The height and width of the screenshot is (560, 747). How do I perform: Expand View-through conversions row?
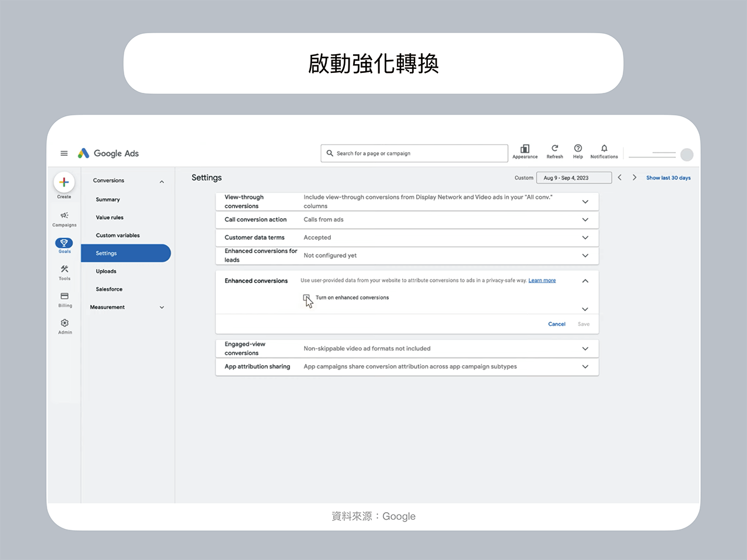(x=585, y=202)
